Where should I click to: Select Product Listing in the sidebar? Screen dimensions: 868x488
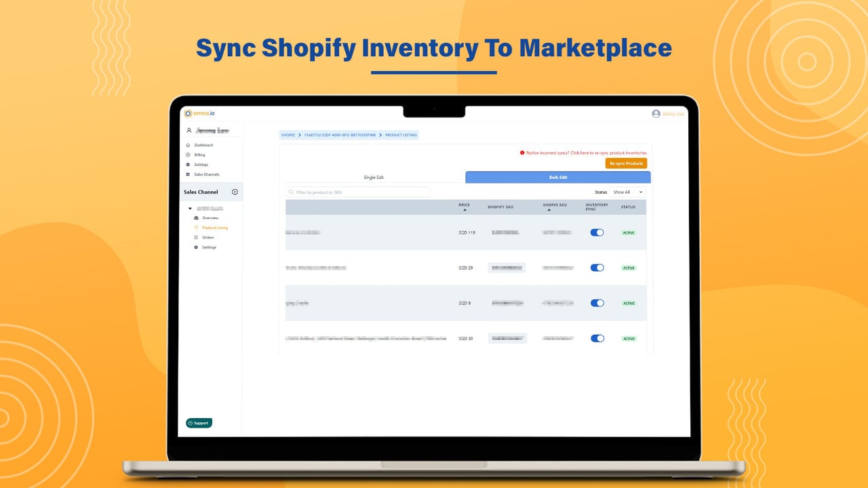pyautogui.click(x=215, y=228)
